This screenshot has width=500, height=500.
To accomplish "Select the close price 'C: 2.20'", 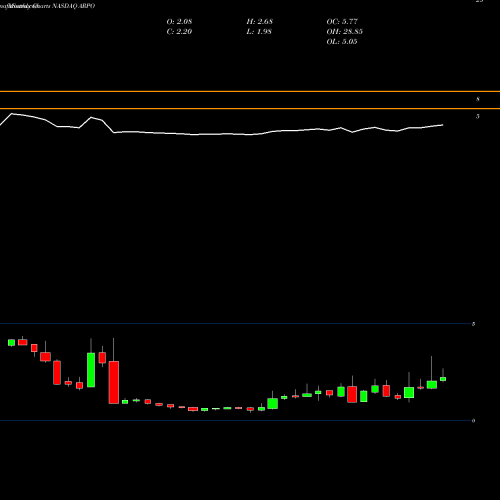I will [179, 32].
